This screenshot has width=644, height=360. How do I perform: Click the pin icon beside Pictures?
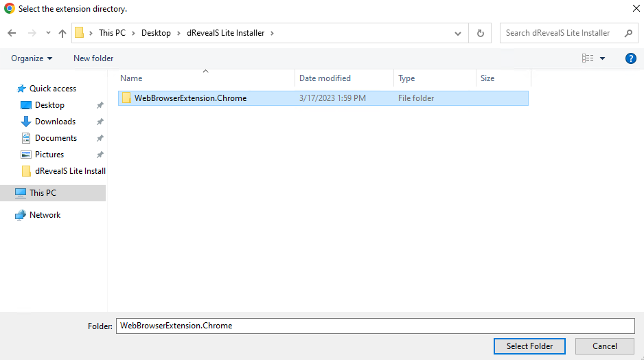[100, 155]
